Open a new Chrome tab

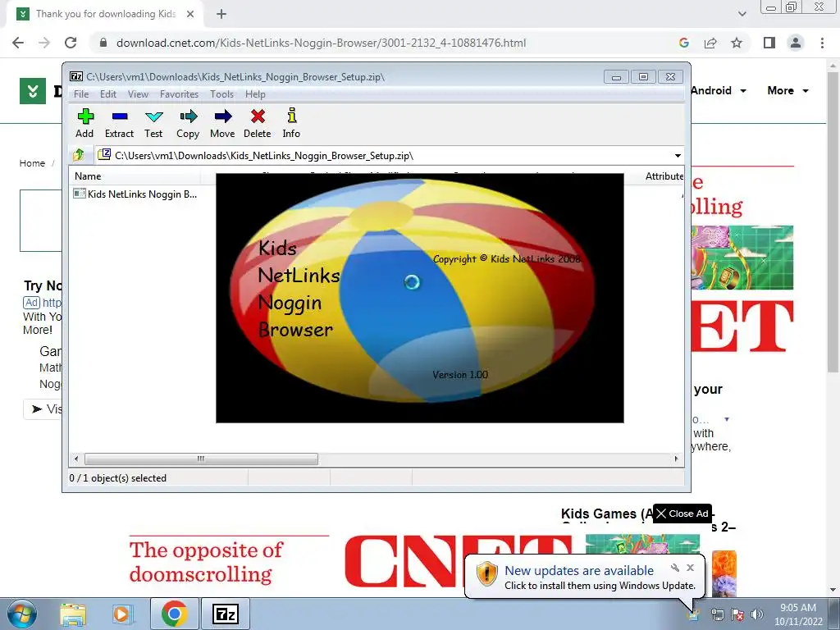[221, 14]
